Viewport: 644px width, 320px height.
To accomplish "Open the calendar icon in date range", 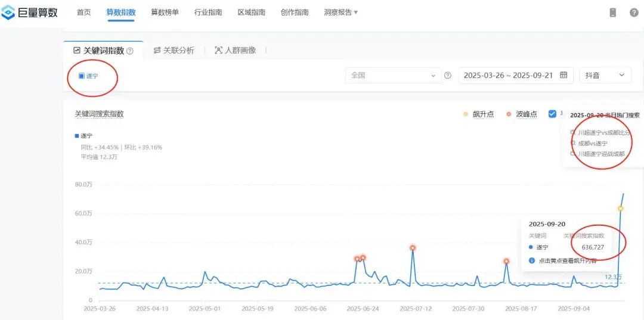I will pyautogui.click(x=563, y=76).
